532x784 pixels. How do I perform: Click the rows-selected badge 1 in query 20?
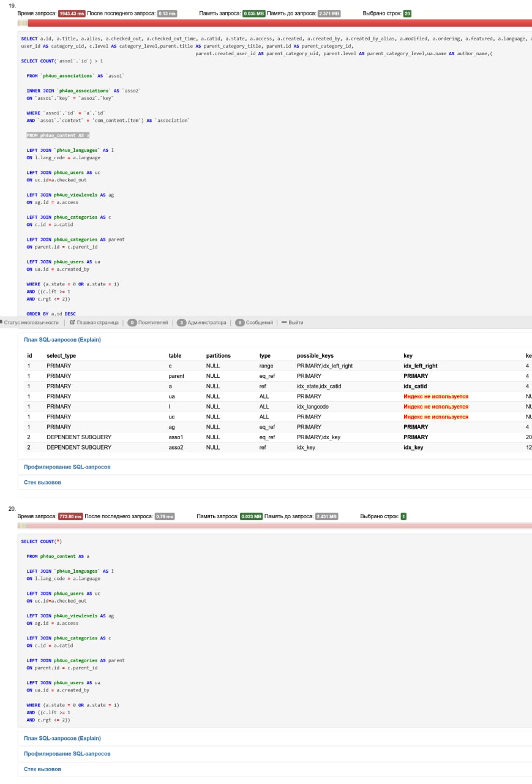click(x=403, y=516)
